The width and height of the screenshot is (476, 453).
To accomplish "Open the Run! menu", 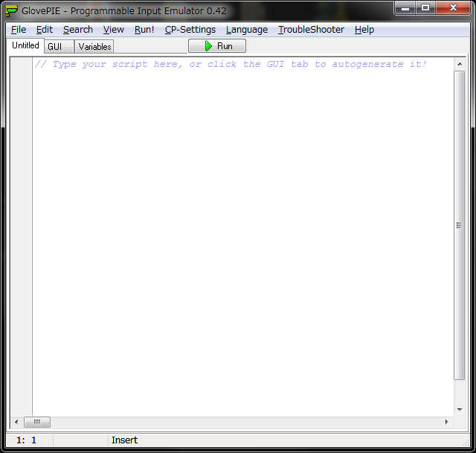I will click(144, 30).
